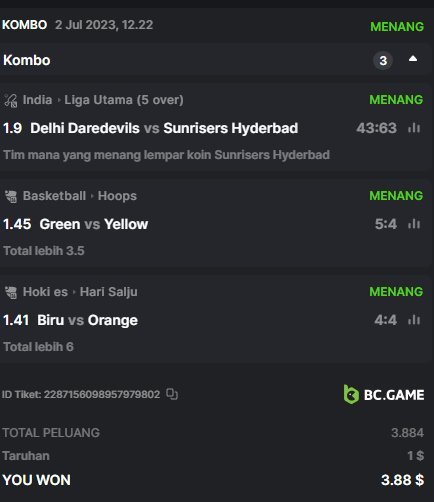Select India Liga Utama (5 over) league
The image size is (434, 502).
[103, 100]
